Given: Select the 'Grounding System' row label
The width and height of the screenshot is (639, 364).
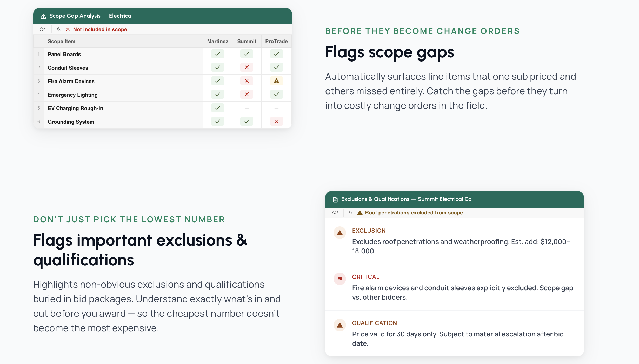Looking at the screenshot, I should (71, 122).
